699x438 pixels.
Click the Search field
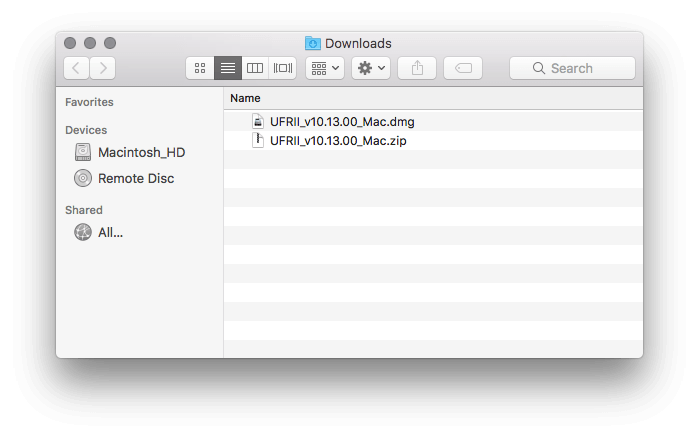coord(572,68)
